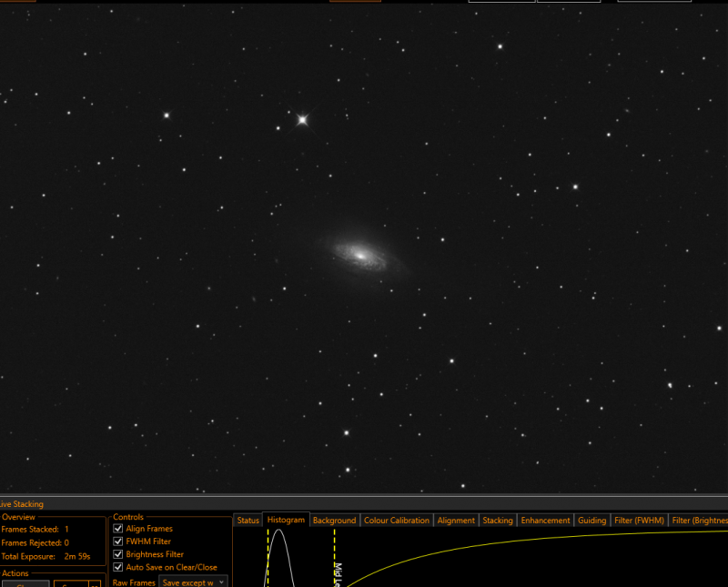
Task: Open the Enhancement tab
Action: point(545,521)
